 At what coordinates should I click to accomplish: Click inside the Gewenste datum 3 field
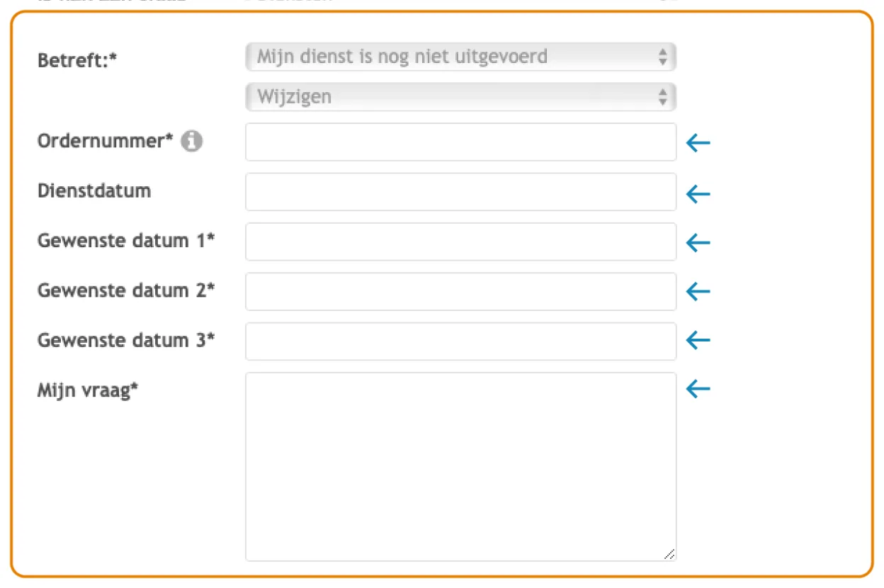pos(461,341)
